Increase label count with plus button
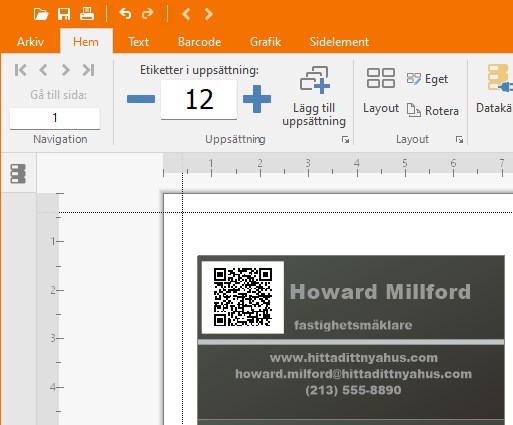Screen dimensions: 513x425 [257, 99]
